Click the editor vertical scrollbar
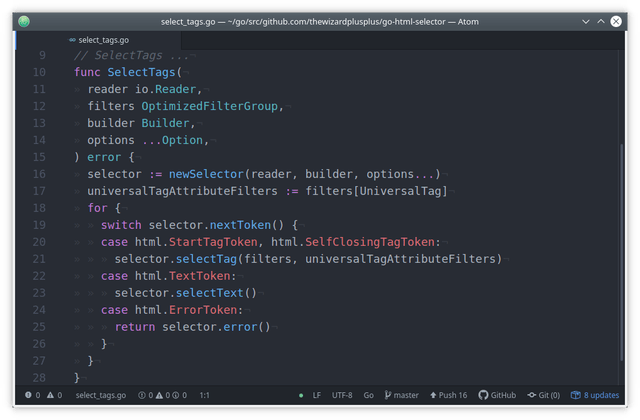Viewport: 640px width, 420px height. point(622,252)
